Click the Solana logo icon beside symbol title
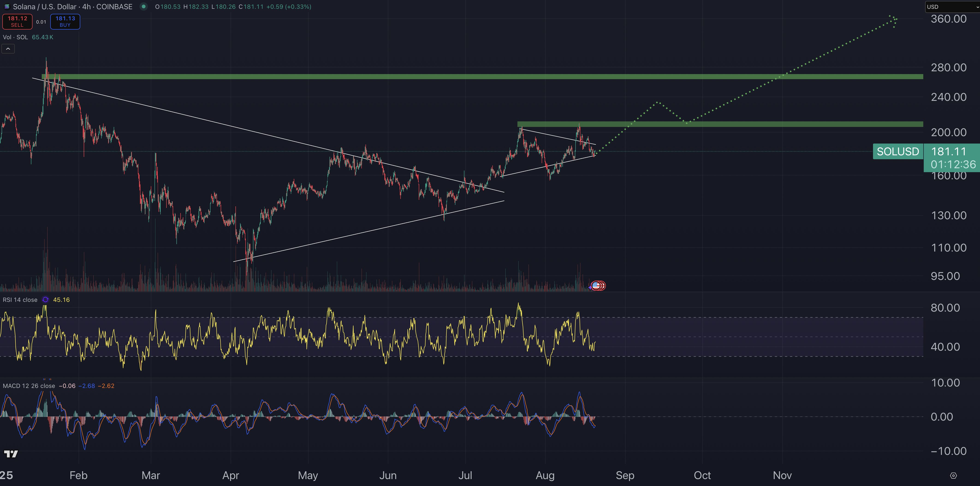This screenshot has width=980, height=486. [6, 6]
